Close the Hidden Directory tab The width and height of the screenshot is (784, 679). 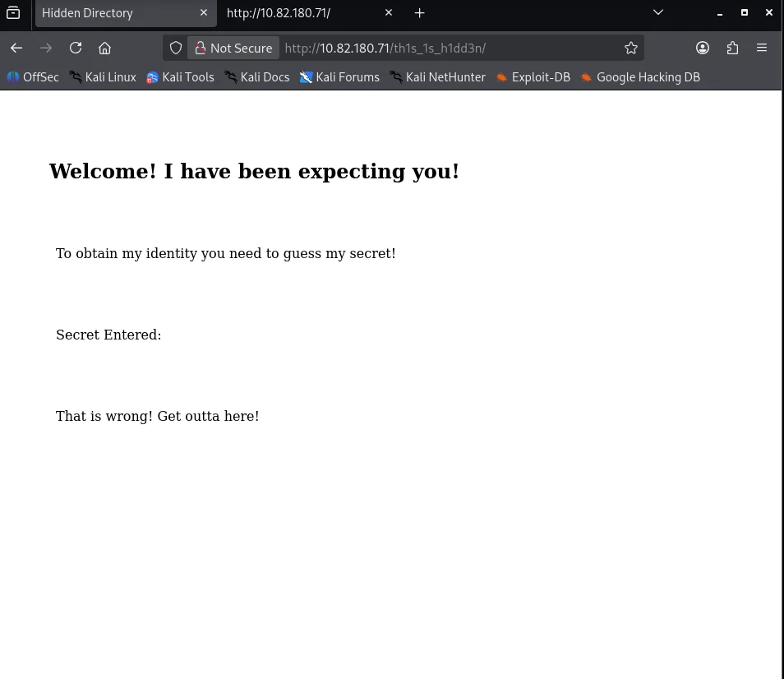[204, 12]
